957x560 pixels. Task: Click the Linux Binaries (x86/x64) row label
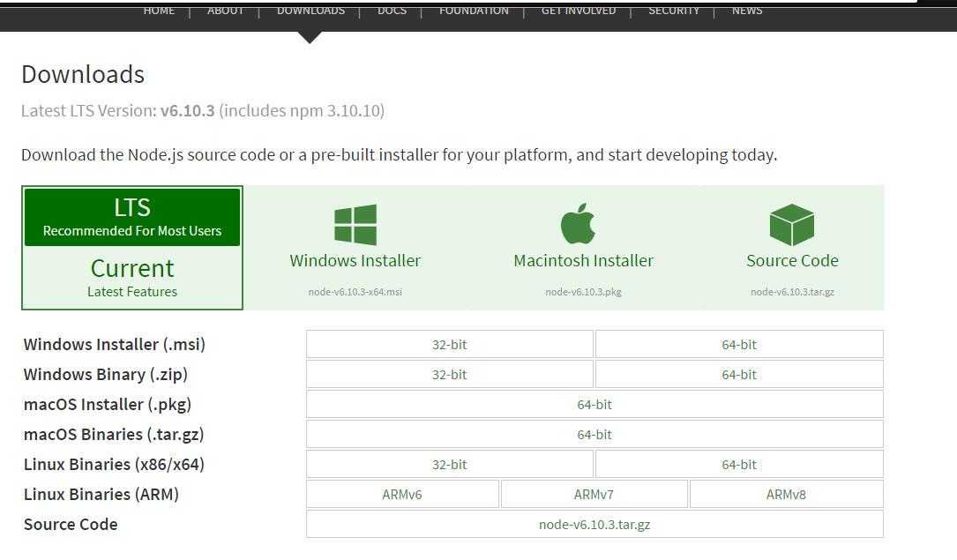114,464
